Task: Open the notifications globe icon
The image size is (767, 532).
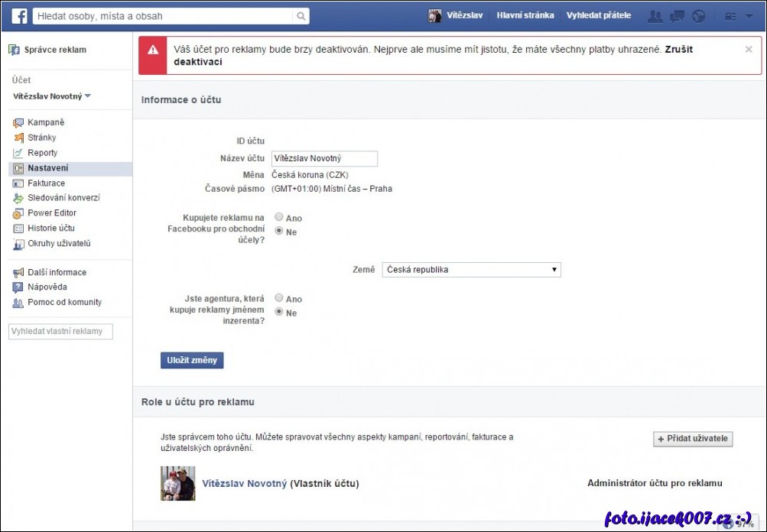Action: point(698,16)
